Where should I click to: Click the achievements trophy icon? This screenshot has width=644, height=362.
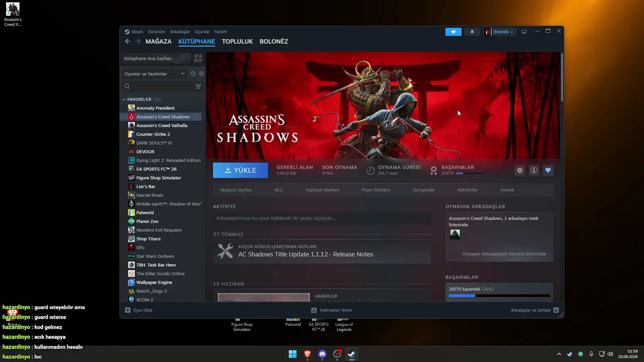434,170
